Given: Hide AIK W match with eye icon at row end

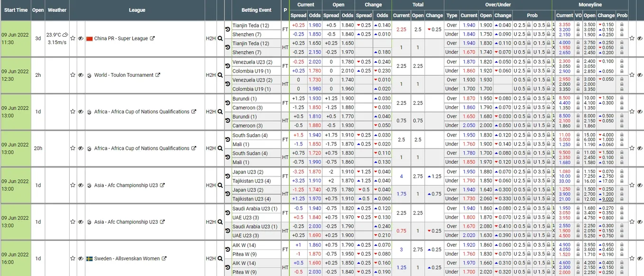Looking at the screenshot, I should point(640,258).
